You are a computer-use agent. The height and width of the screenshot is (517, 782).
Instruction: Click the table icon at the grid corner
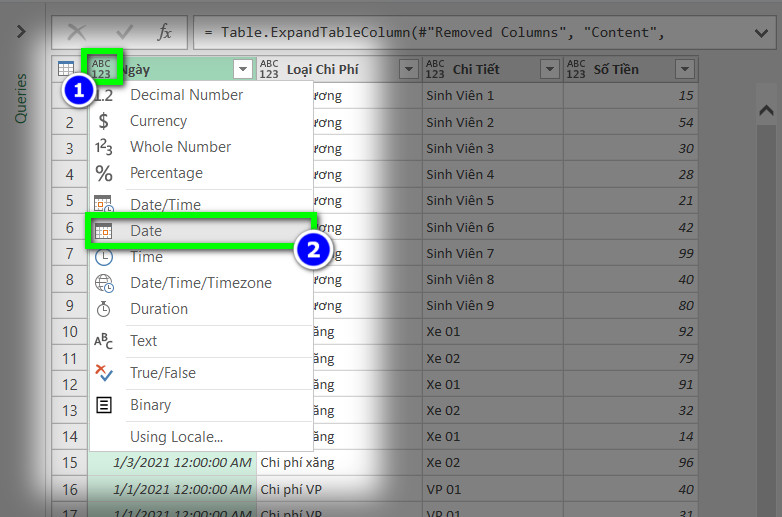(66, 69)
